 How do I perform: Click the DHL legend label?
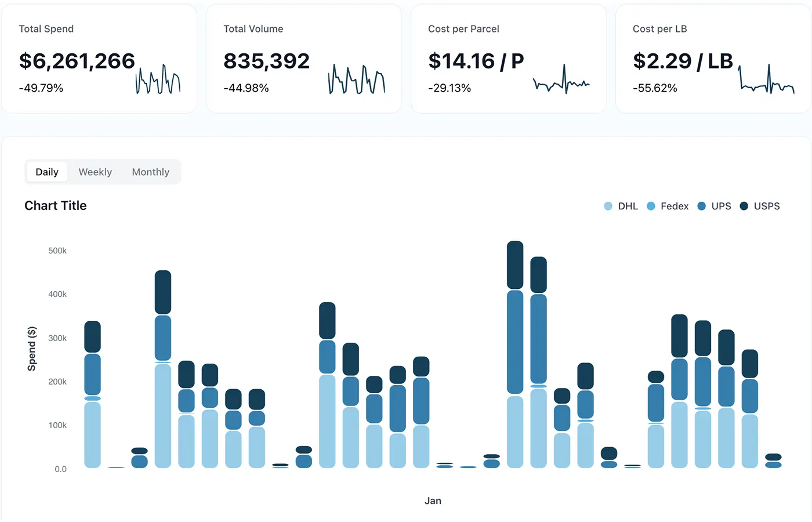pos(628,206)
